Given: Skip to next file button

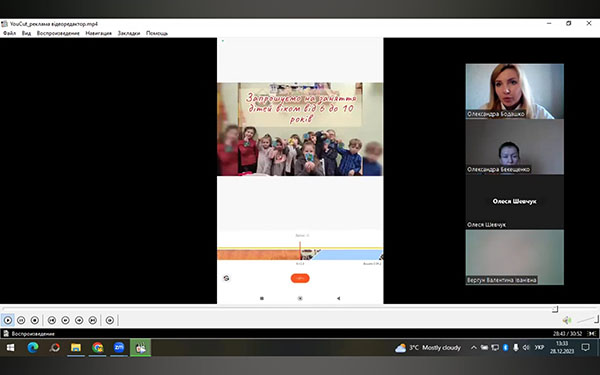Looking at the screenshot, I should 93,320.
